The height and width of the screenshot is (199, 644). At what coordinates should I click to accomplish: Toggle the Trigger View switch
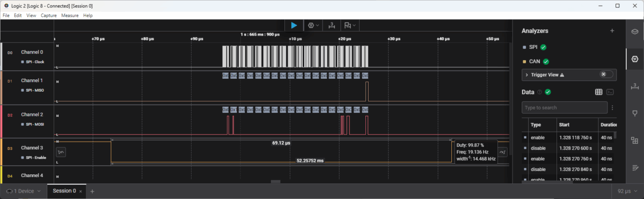point(606,75)
